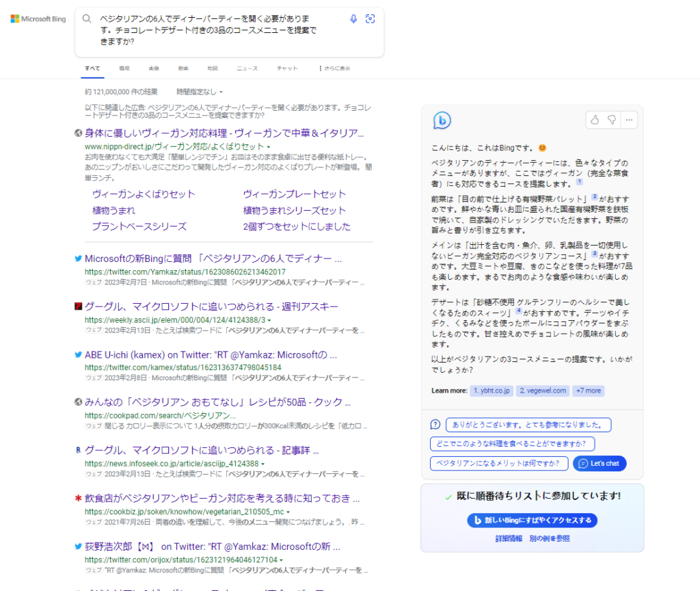This screenshot has width=700, height=591.
Task: Open the 週刊アスキー result title
Action: 212,306
